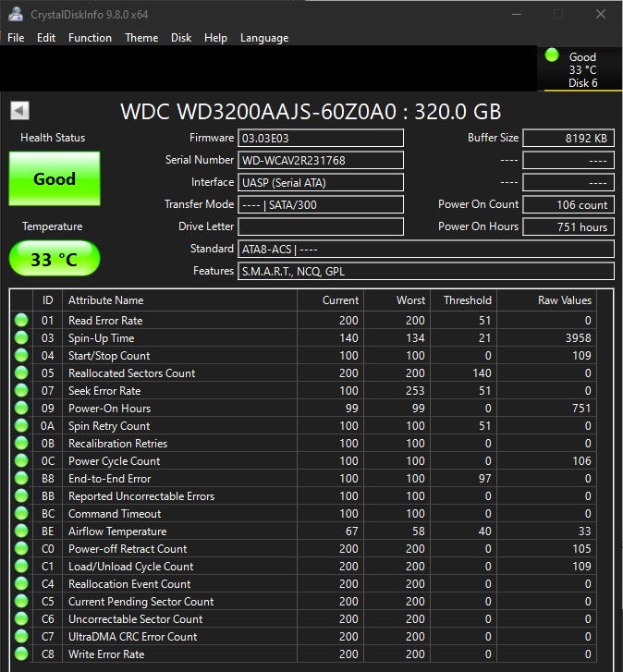Click the Raw Values column header

tap(546, 300)
